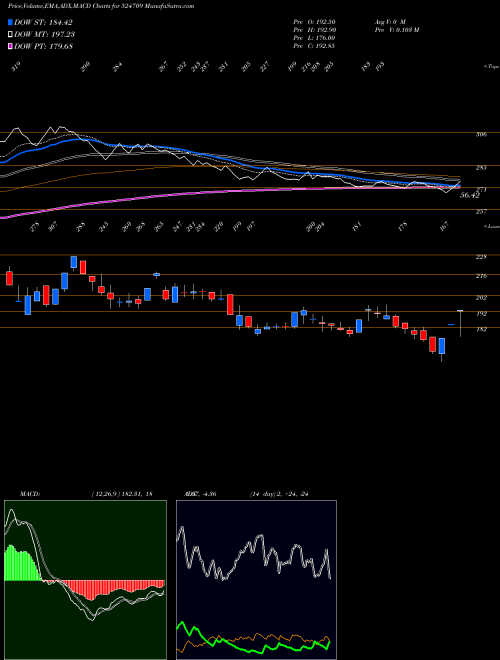Click the blue DOW ST legend swatch
The width and height of the screenshot is (500, 660).
(10, 22)
